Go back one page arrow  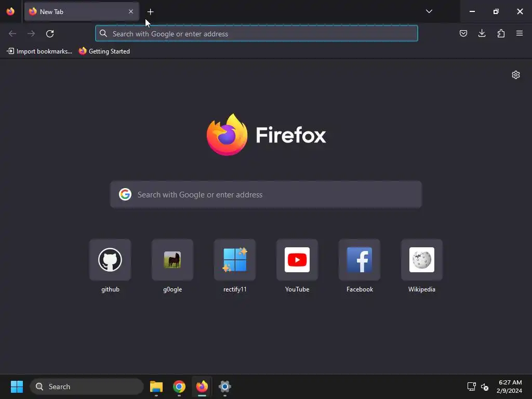[x=12, y=34]
